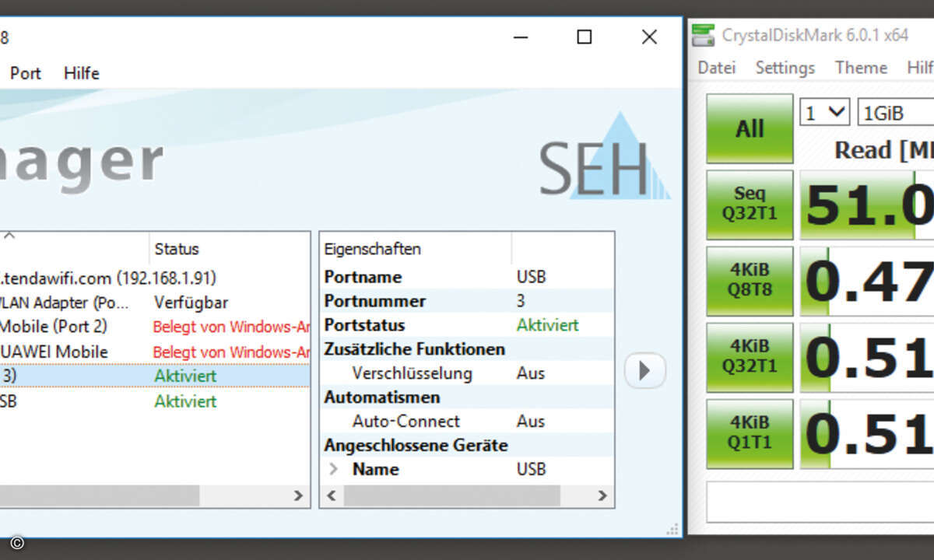Screen dimensions: 934x560
Task: Click the properties panel horizontal scrollbar thumb
Action: tap(451, 495)
